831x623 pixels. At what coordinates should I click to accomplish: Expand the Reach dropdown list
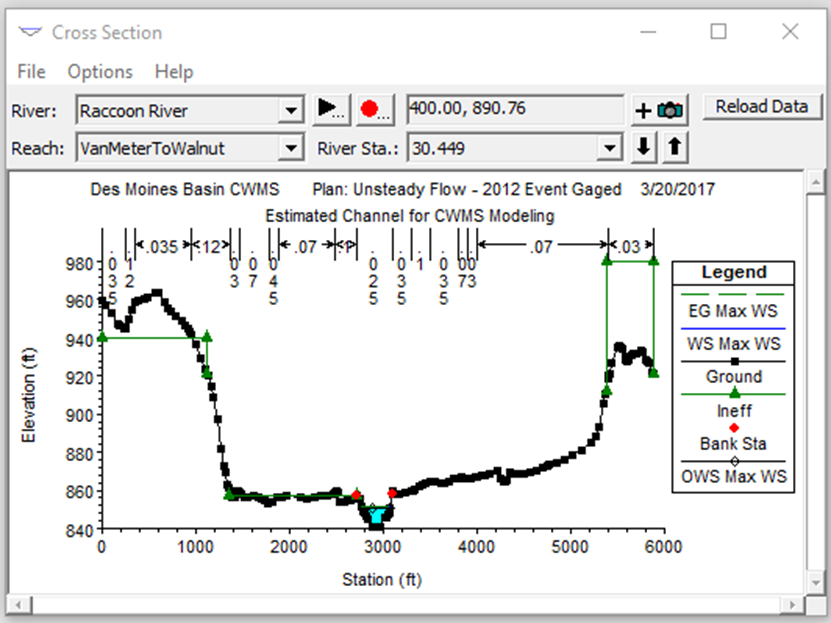point(290,148)
